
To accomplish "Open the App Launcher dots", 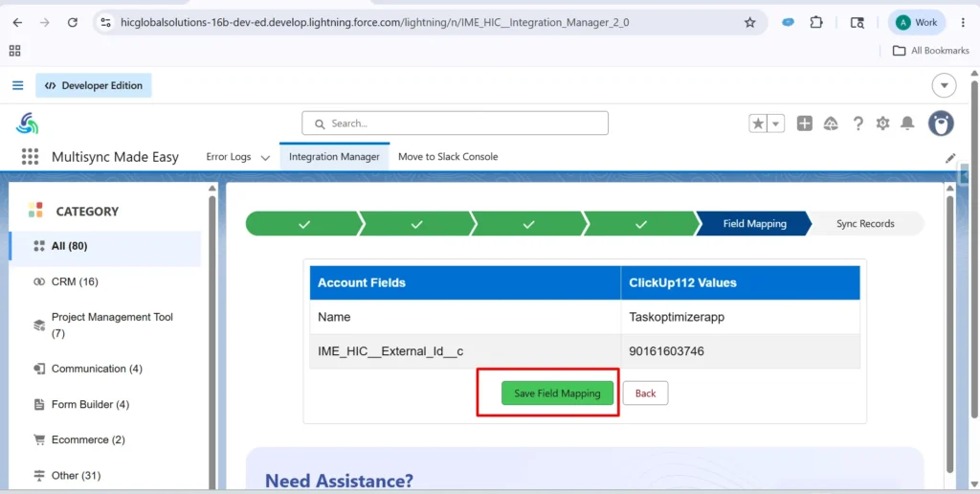I will pos(30,156).
